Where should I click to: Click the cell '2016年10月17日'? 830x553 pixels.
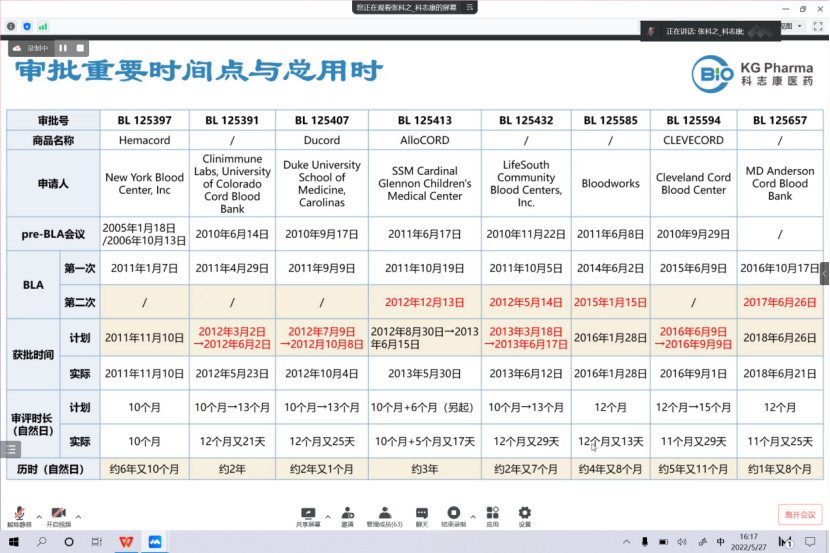[780, 268]
